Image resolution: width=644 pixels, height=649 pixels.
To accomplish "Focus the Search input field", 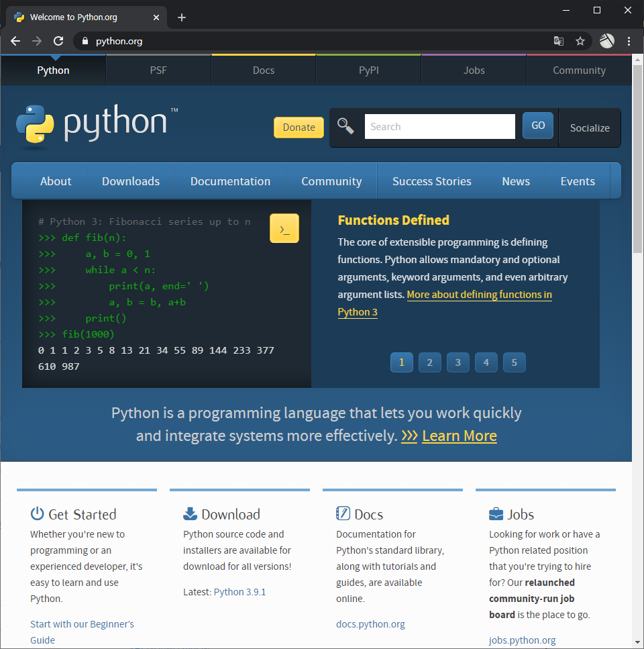I will pyautogui.click(x=439, y=127).
